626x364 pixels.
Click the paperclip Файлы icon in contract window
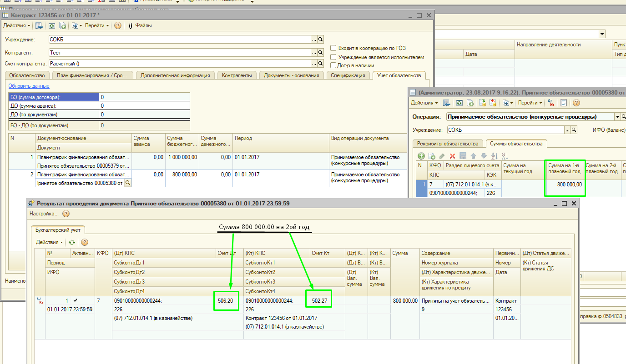131,26
